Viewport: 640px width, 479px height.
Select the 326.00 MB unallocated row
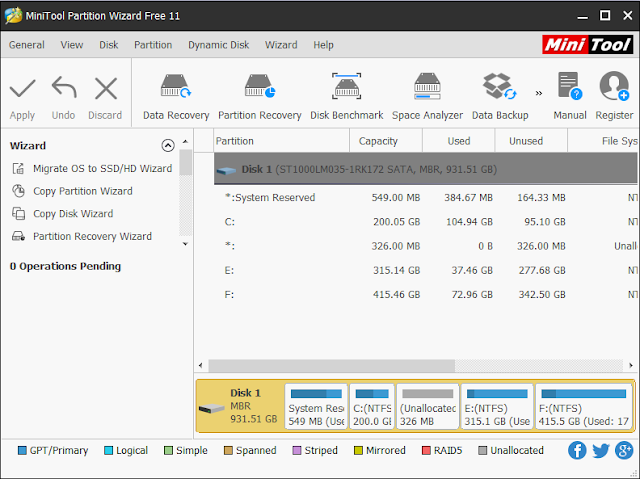pos(426,246)
